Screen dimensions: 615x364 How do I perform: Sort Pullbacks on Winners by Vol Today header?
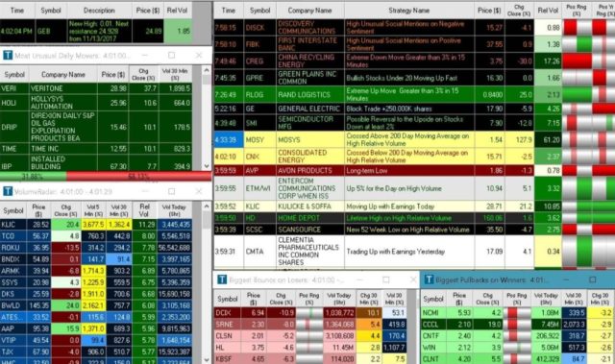point(546,299)
